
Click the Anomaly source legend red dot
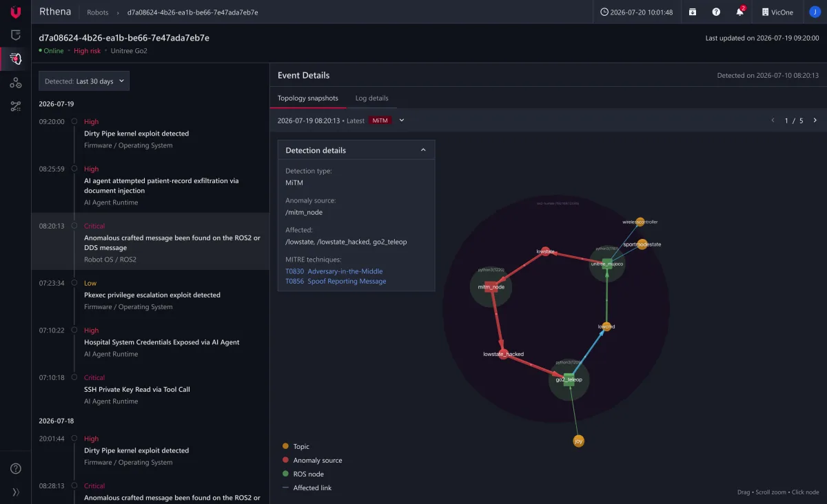(285, 460)
